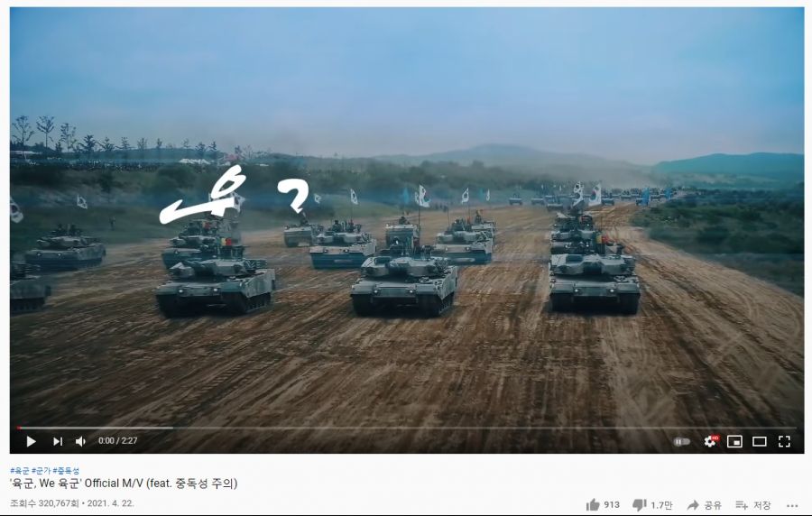Skip to the next video

click(58, 441)
